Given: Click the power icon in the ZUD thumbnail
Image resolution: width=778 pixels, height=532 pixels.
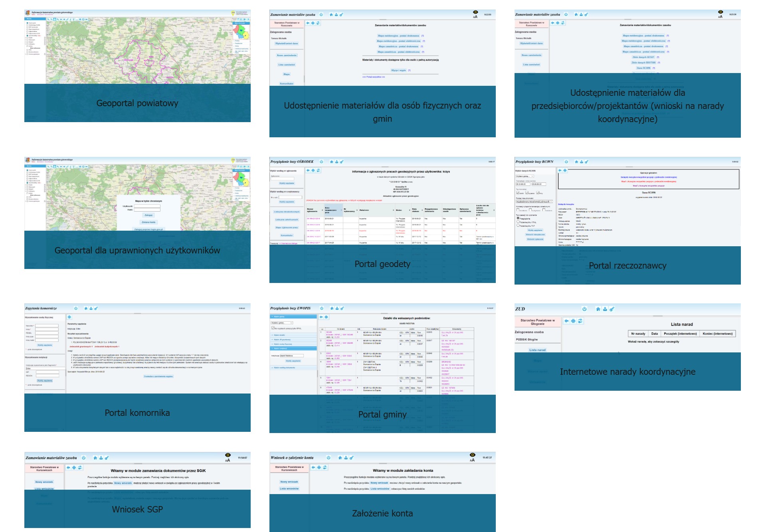Looking at the screenshot, I should [584, 309].
